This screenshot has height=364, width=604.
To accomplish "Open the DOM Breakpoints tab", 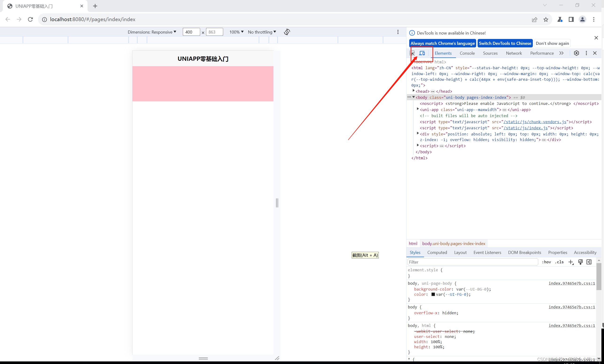I will coord(525,253).
